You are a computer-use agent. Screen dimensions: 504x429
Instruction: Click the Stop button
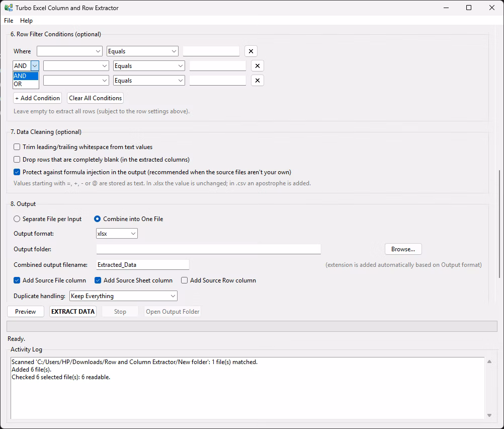point(120,312)
